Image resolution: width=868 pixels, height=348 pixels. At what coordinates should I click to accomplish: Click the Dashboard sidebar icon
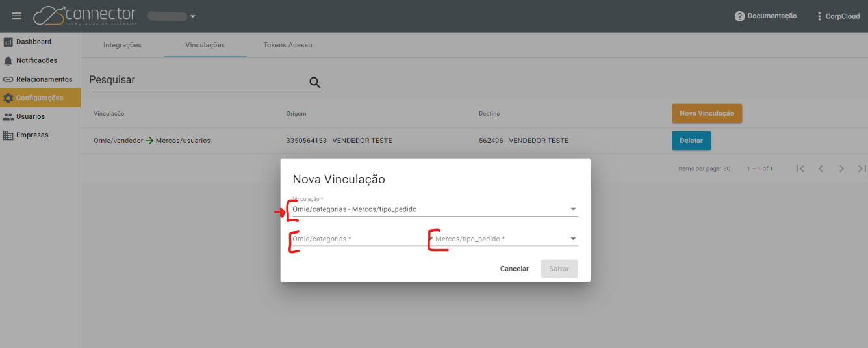(x=8, y=42)
